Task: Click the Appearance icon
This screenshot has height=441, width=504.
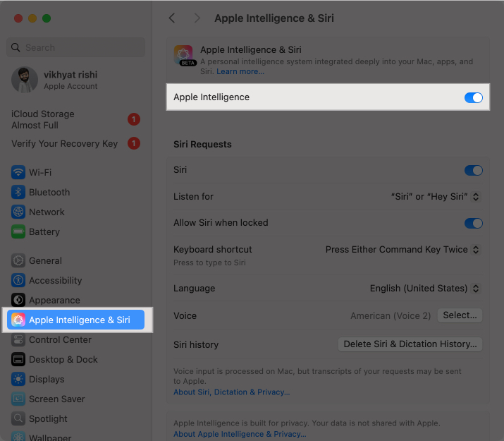Action: 18,300
